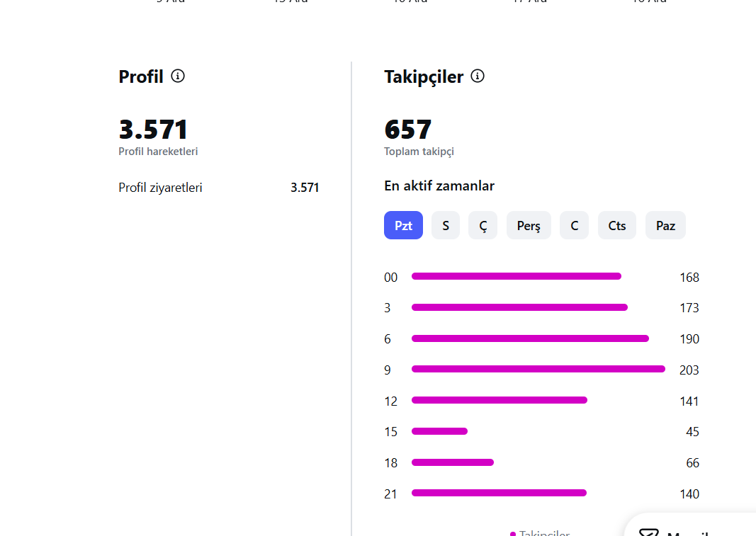Click the hour 15 bar with 45
The image size is (756, 536).
click(x=439, y=431)
